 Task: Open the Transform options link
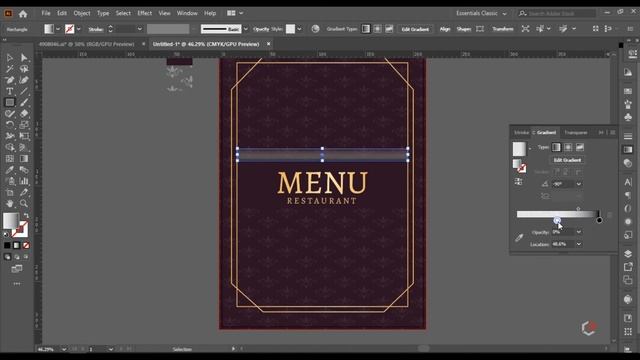502,29
